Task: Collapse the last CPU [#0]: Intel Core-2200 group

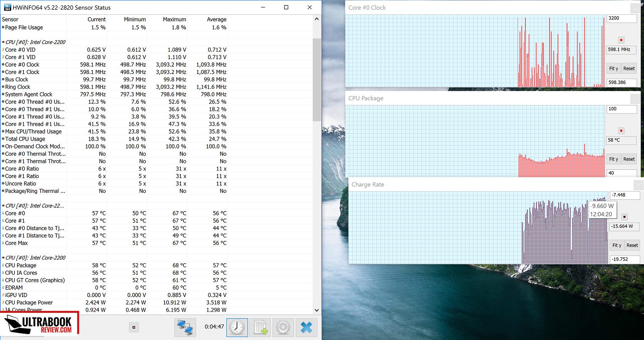Action: [3, 258]
